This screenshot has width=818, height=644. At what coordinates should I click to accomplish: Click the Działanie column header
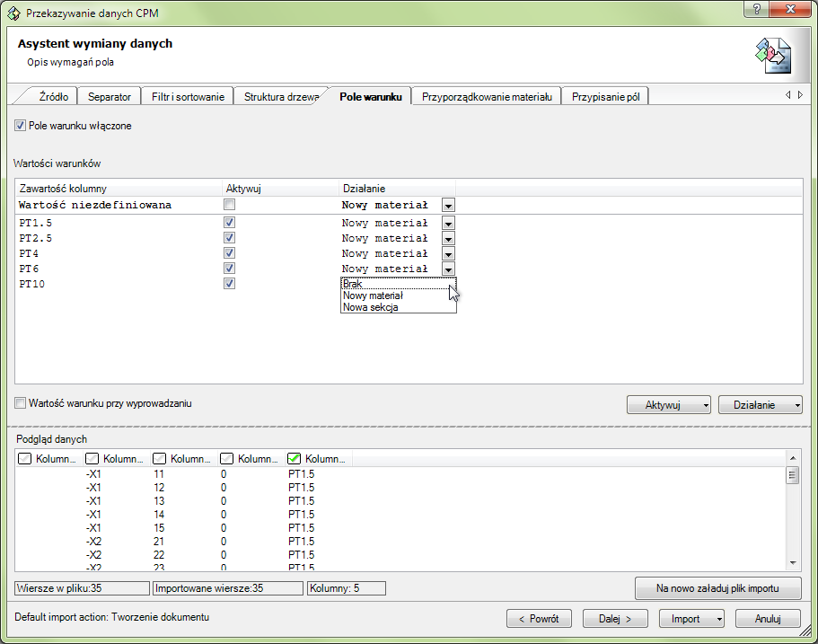click(x=398, y=189)
